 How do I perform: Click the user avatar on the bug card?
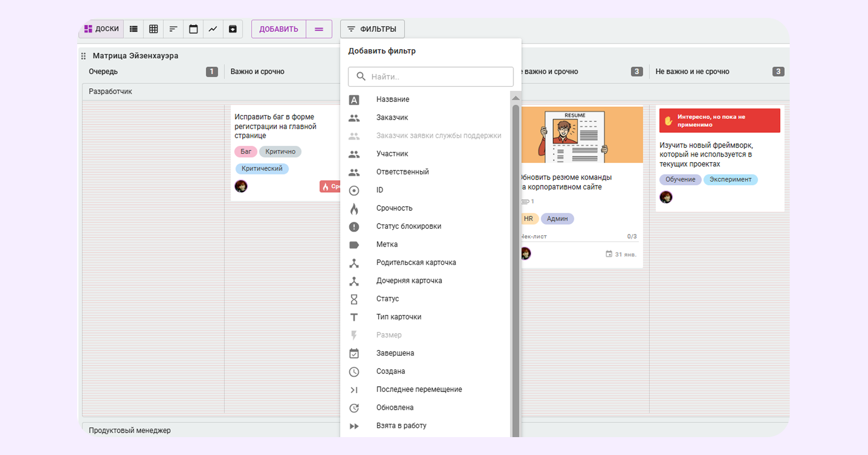pos(241,186)
